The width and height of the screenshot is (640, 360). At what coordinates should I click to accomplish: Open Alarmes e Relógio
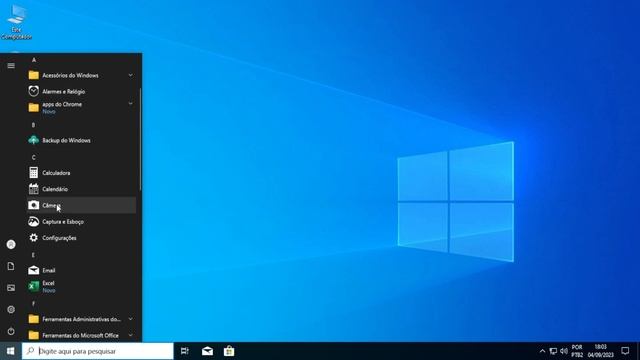click(x=81, y=91)
